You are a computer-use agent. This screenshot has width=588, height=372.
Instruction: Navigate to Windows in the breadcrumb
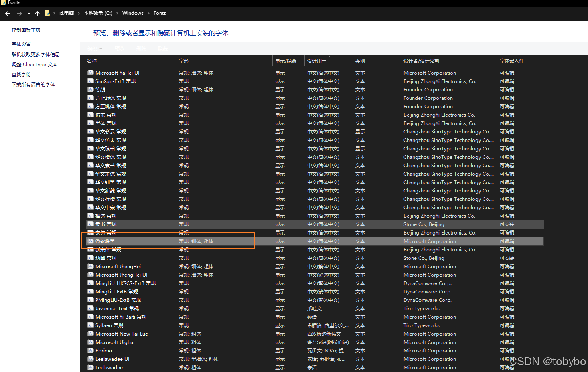[133, 13]
